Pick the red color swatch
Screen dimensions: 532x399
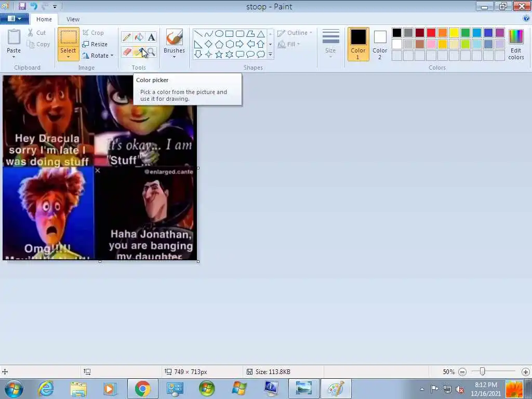click(431, 33)
